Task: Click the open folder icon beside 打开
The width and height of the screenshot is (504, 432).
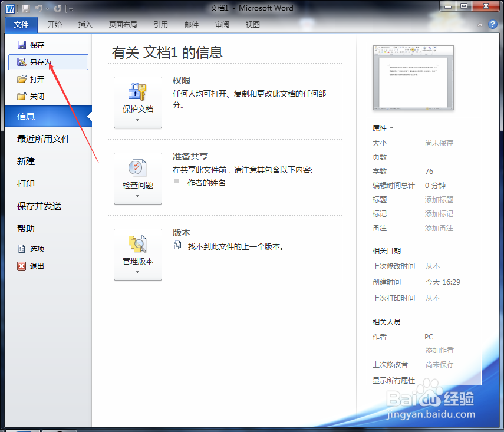Action: [x=22, y=79]
